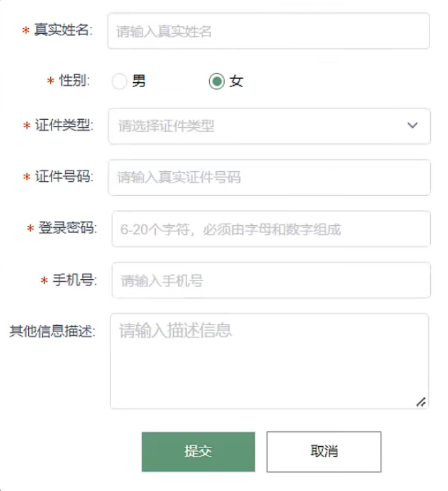The image size is (448, 491).
Task: Click the 性别 field label
Action: click(74, 81)
